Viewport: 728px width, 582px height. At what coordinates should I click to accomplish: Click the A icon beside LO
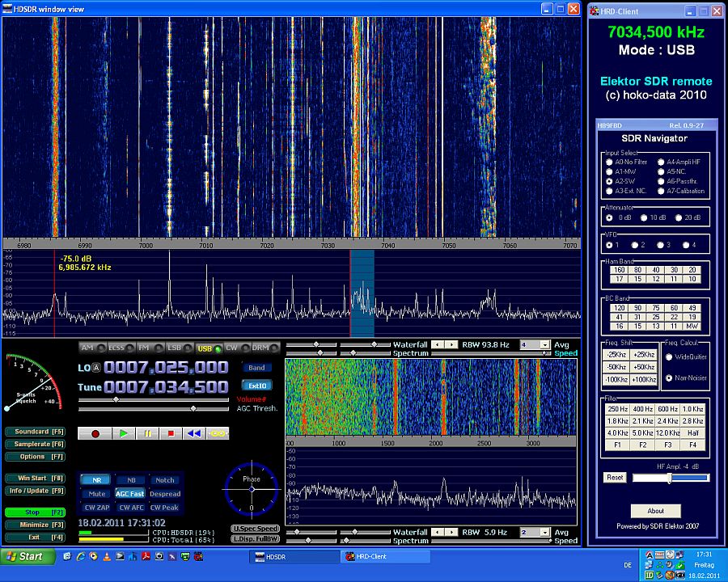click(x=96, y=368)
